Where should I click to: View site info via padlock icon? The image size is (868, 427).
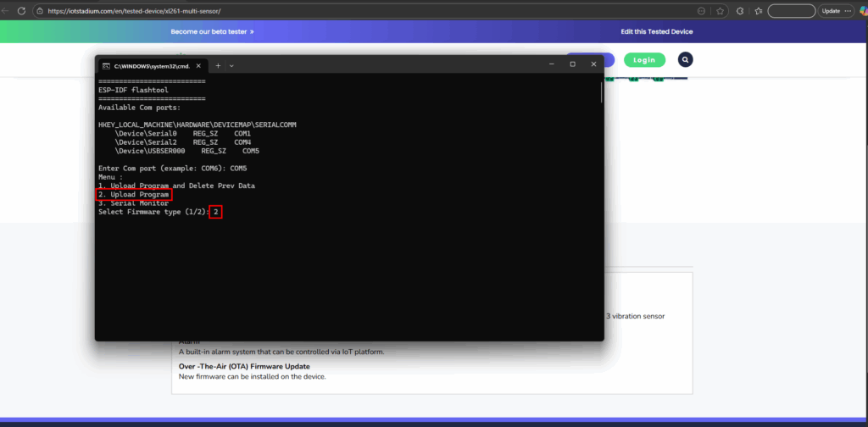click(39, 11)
